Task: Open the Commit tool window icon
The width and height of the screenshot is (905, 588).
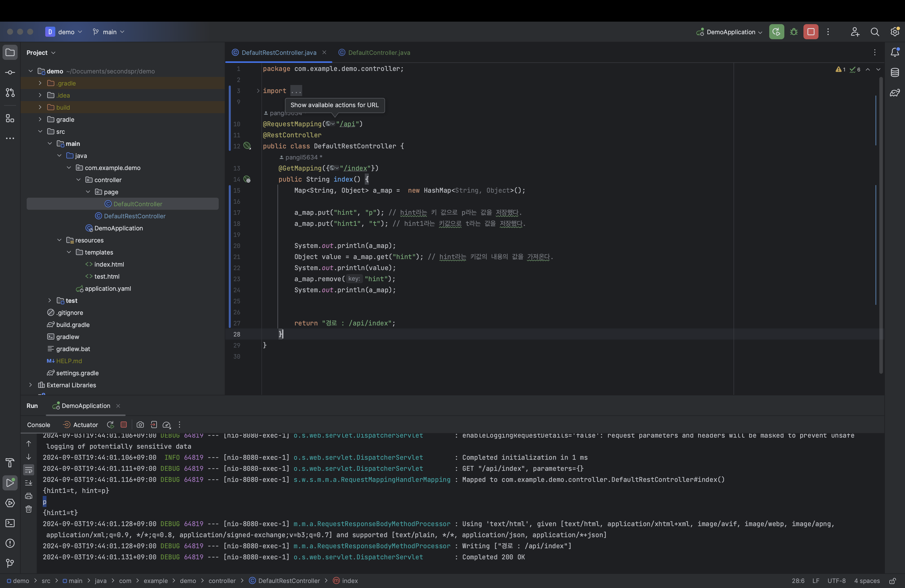Action: [10, 73]
